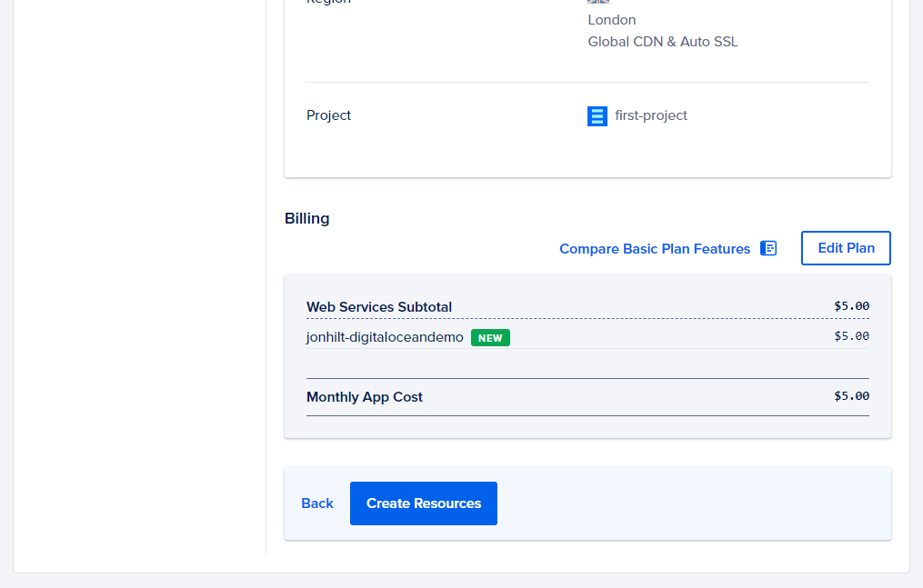Click the Project field label
923x588 pixels.
click(x=328, y=115)
